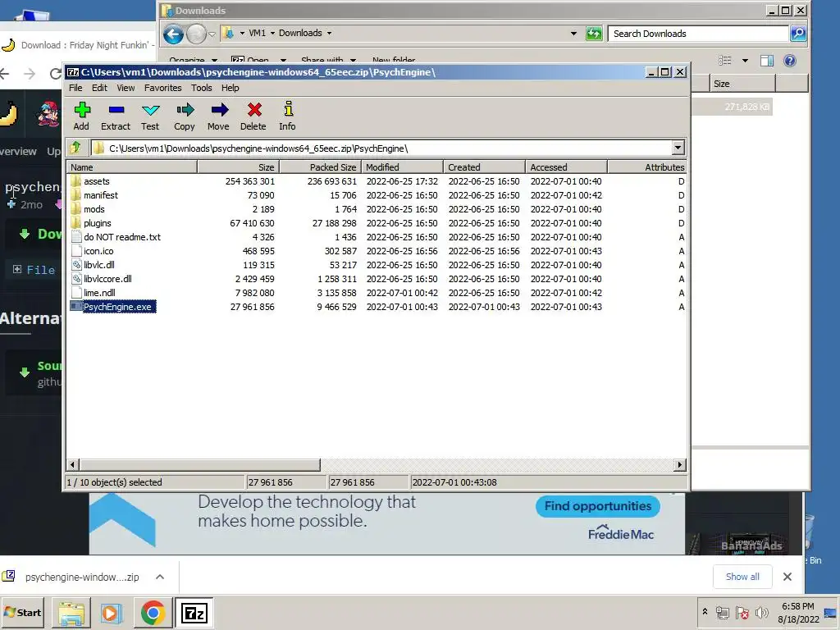
Task: Open the view options dropdown arrow
Action: coord(745,61)
